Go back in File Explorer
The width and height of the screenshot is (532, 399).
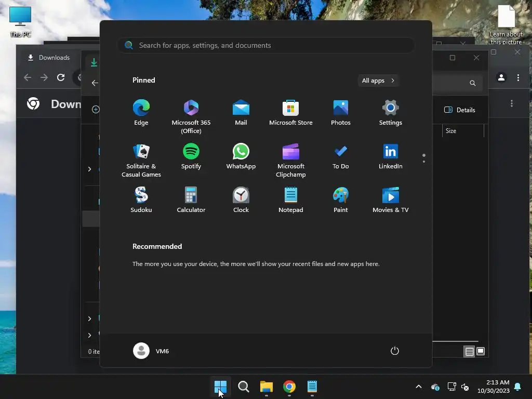click(95, 83)
